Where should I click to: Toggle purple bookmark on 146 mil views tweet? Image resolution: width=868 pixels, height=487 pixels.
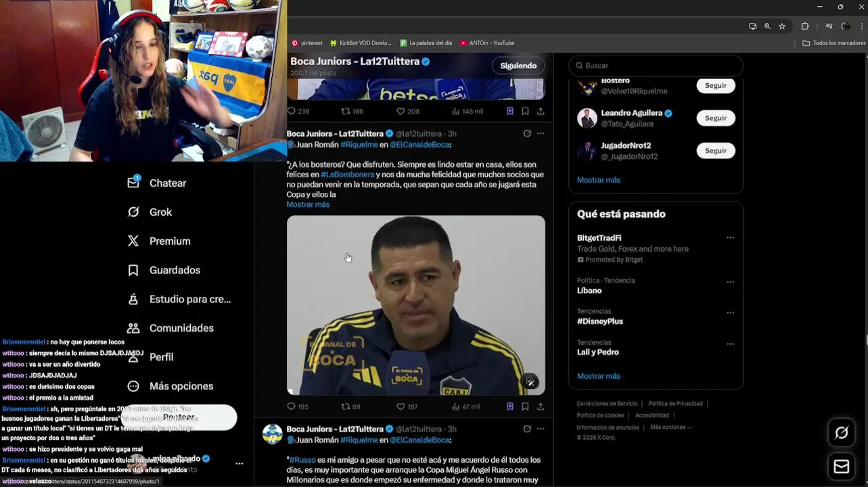pyautogui.click(x=510, y=112)
